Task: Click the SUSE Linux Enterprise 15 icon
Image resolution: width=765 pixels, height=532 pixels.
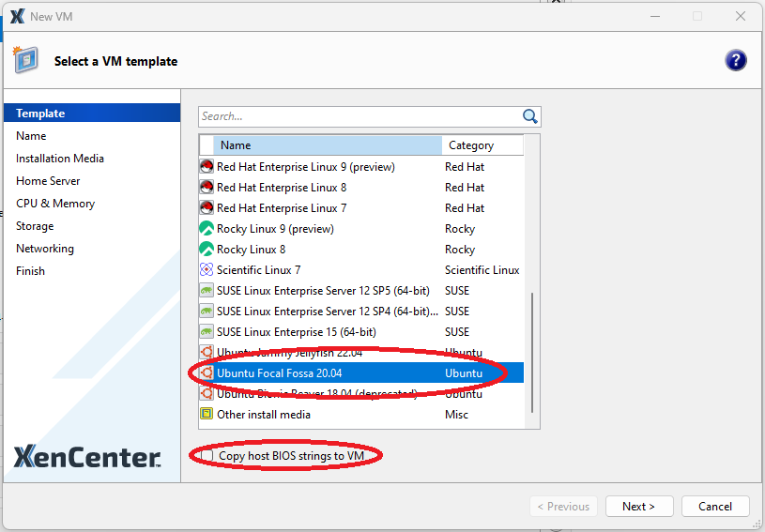Action: [x=207, y=332]
